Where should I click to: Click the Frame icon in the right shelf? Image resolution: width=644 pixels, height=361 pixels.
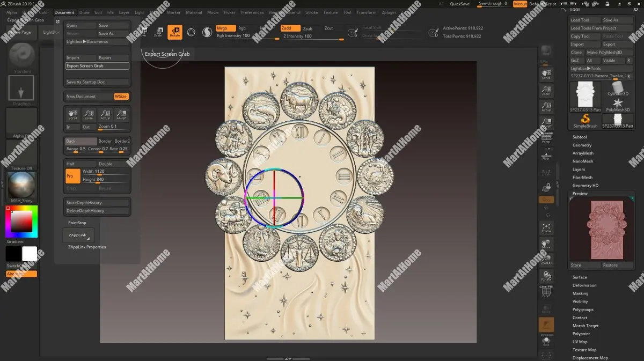coord(546,227)
